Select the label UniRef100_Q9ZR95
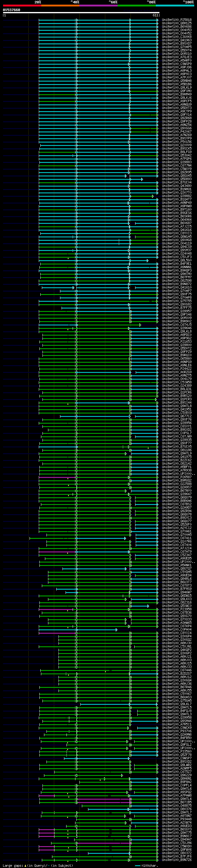This screenshot has width=197, height=868. (x=177, y=172)
